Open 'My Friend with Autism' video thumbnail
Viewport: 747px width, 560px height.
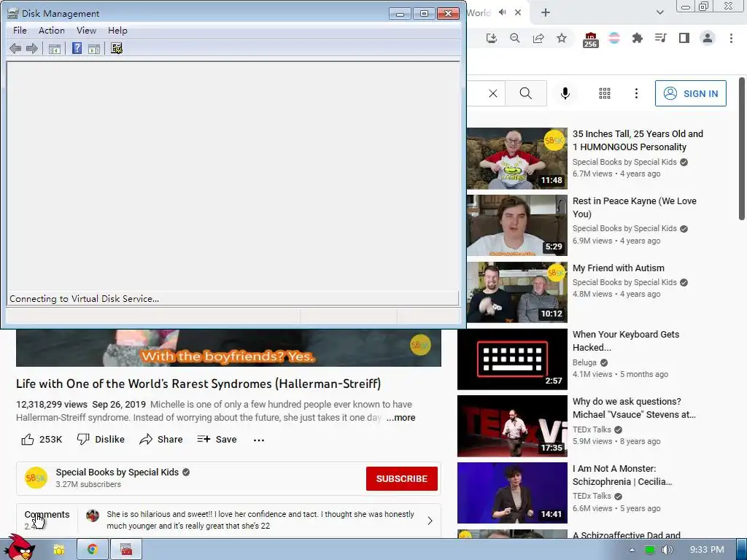click(517, 292)
